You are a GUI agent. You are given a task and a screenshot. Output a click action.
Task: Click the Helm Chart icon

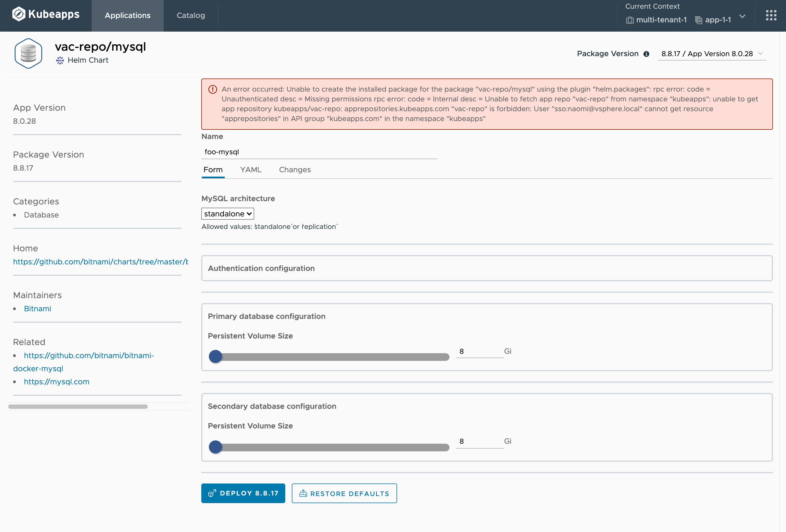point(59,60)
